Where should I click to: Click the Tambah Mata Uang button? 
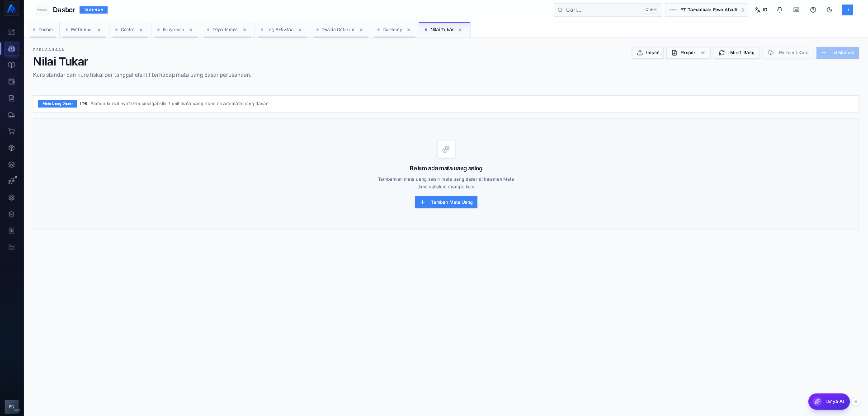[446, 202]
